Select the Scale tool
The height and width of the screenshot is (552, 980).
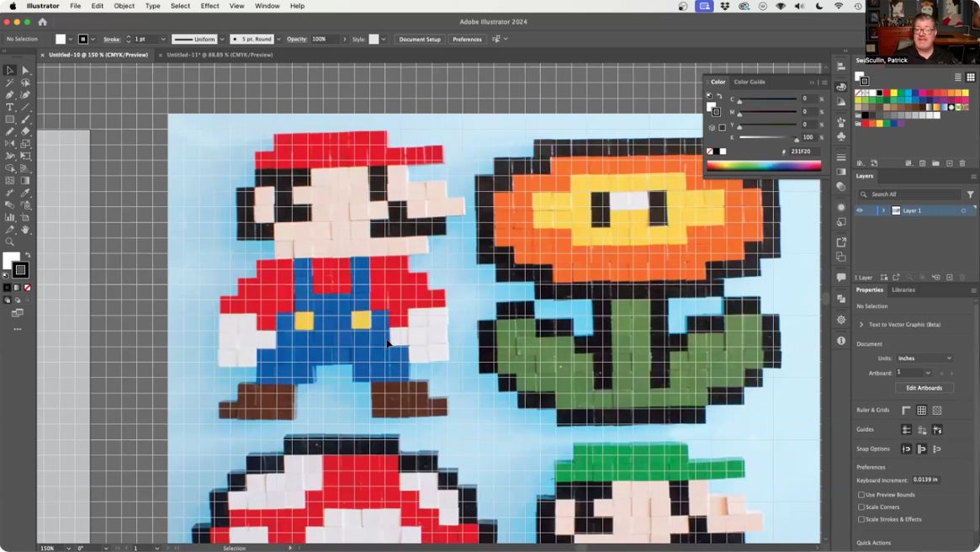[x=25, y=144]
